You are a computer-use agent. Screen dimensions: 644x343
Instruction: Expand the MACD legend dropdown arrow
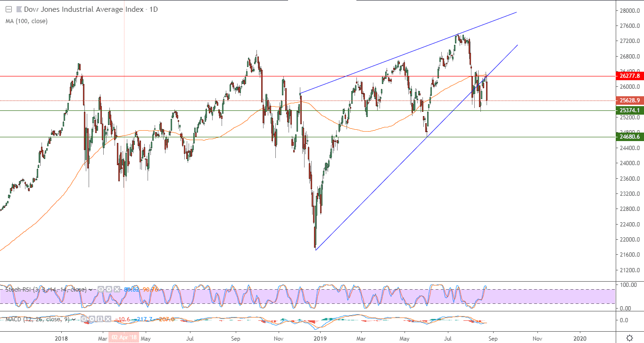[x=74, y=319]
